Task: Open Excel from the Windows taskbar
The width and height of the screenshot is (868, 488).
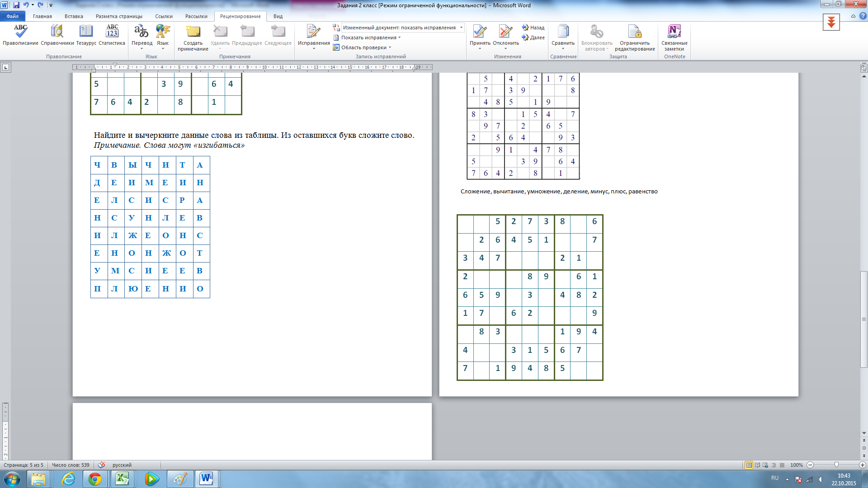Action: pos(122,479)
